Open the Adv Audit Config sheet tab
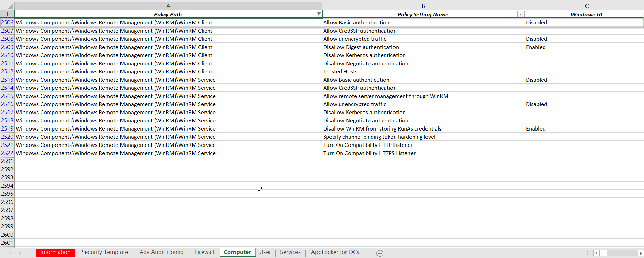The height and width of the screenshot is (258, 644). (162, 252)
